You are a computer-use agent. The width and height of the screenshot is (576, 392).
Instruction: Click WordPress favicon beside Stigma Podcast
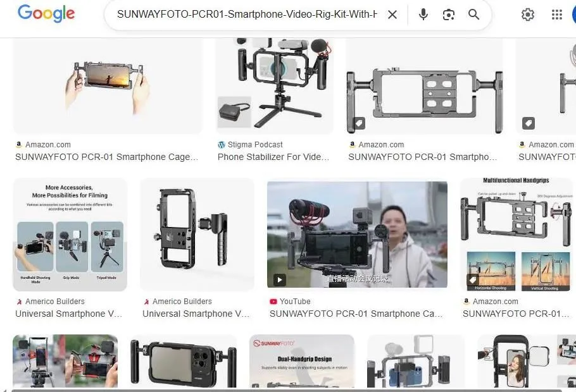coord(221,145)
